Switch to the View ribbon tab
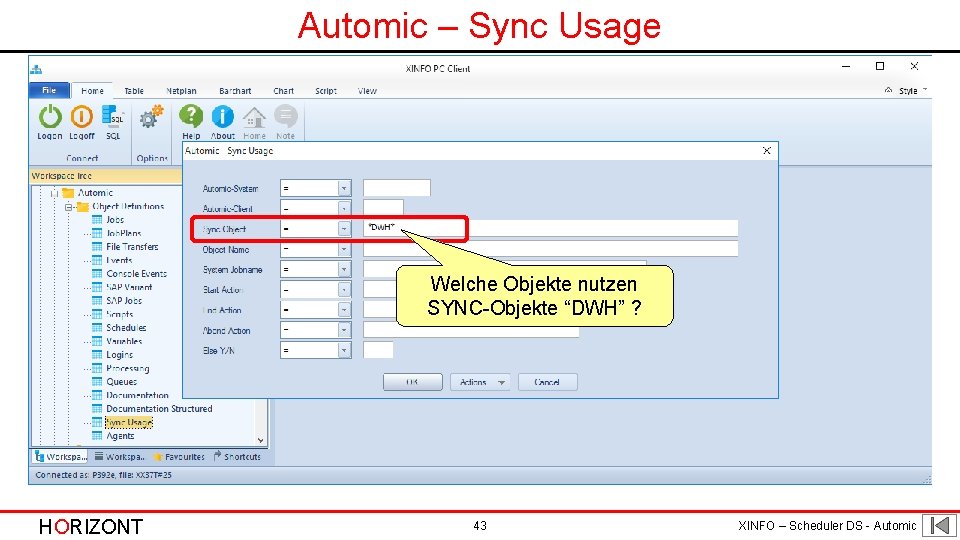This screenshot has width=960, height=540. pos(367,91)
